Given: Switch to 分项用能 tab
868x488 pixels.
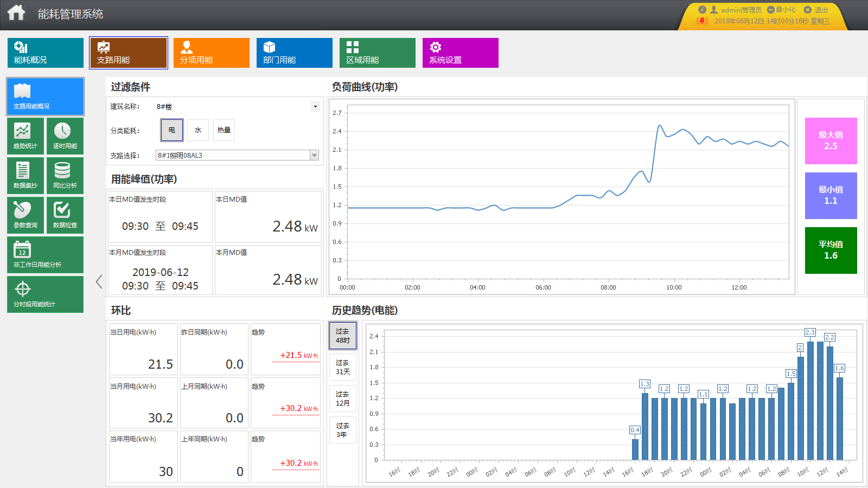Looking at the screenshot, I should 211,53.
